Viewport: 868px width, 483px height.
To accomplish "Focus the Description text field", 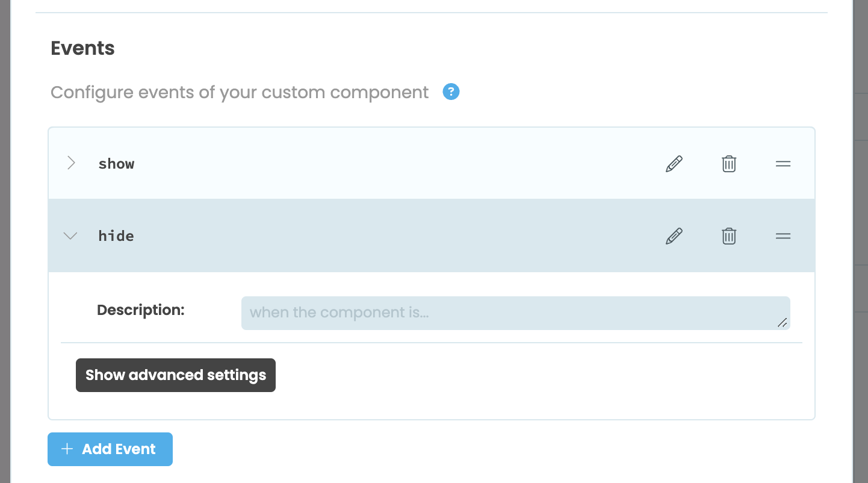I will pyautogui.click(x=506, y=313).
